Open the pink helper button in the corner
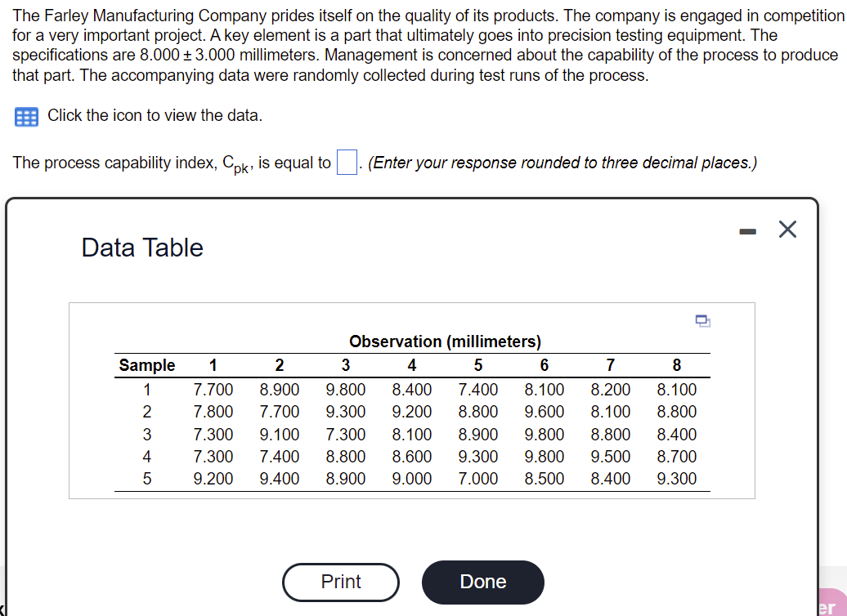 pos(834,603)
